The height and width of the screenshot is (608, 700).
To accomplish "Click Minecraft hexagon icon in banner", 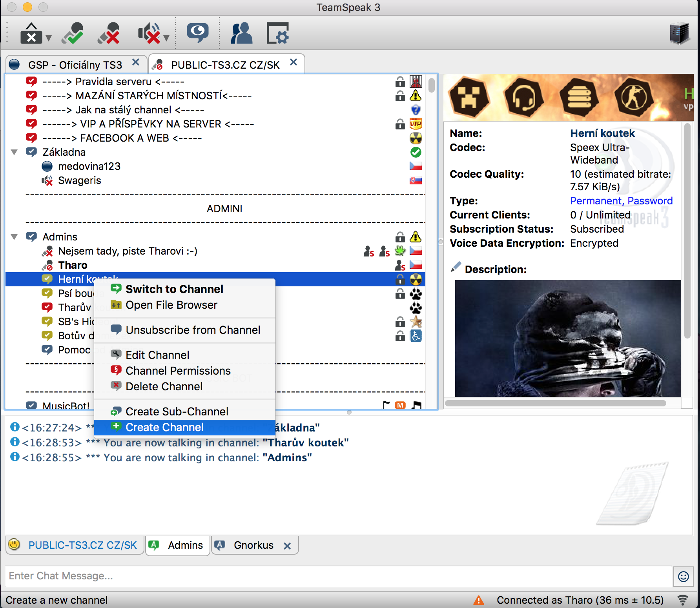I will tap(469, 97).
